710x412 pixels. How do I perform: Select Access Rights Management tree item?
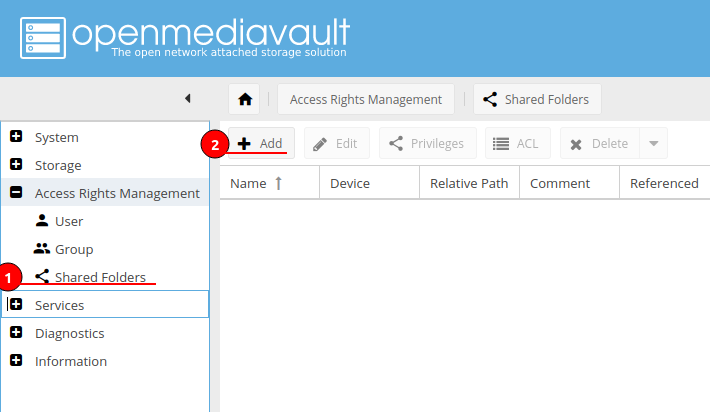click(117, 193)
